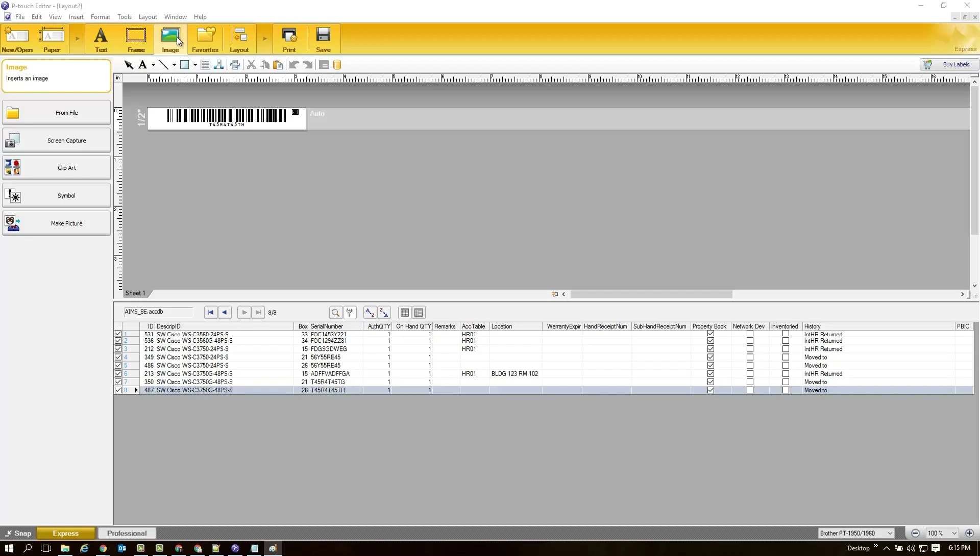Insert a table using the table icon
The height and width of the screenshot is (556, 980).
click(x=205, y=65)
